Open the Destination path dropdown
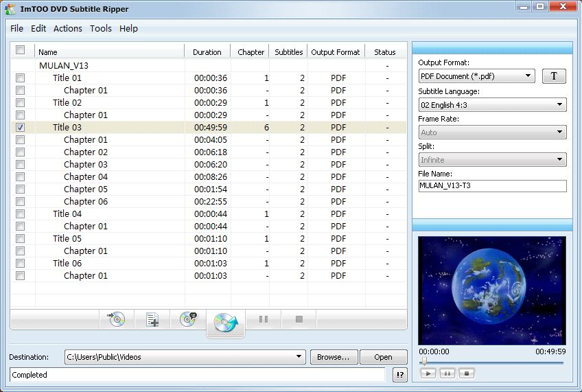This screenshot has height=392, width=582. [x=185, y=357]
